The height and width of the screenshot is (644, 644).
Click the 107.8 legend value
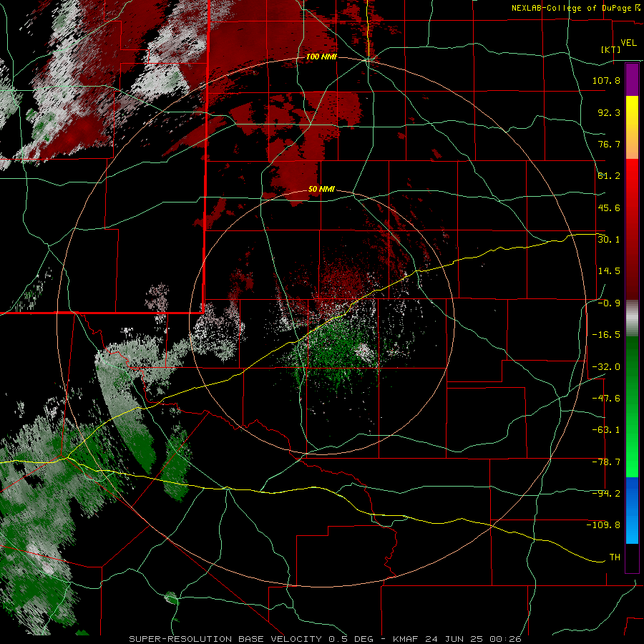tap(606, 80)
